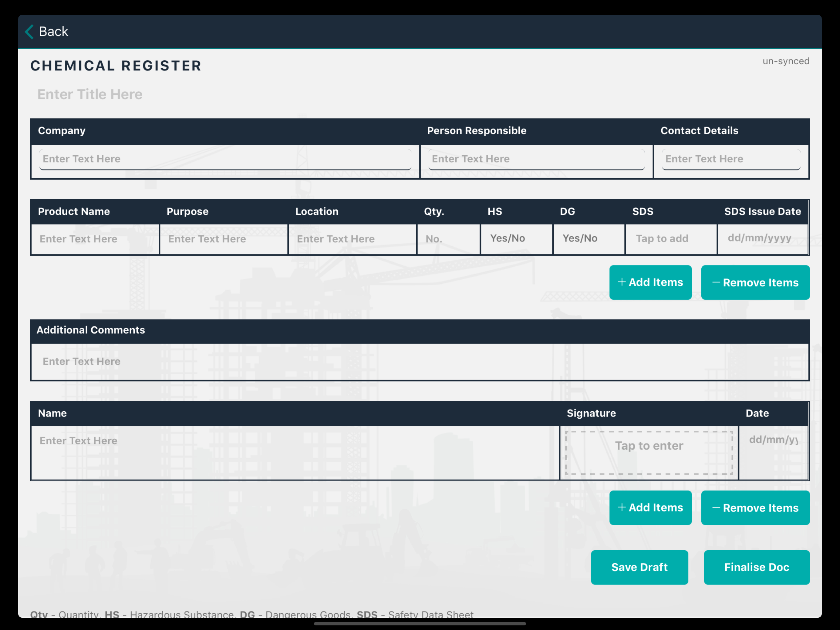Open the DG Yes/No selector
The width and height of the screenshot is (840, 630).
(x=588, y=239)
